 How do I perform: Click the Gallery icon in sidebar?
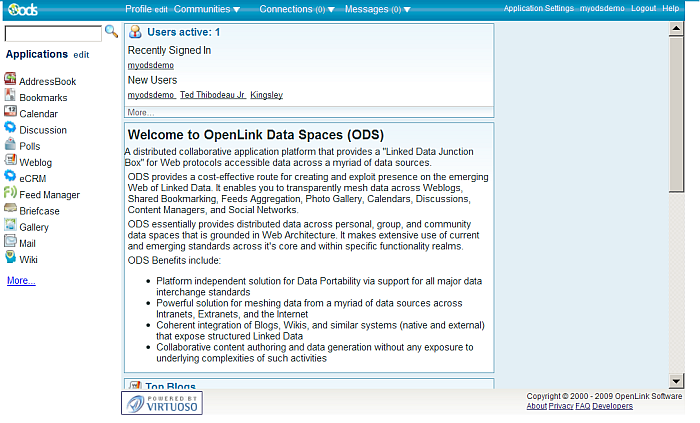[x=10, y=226]
